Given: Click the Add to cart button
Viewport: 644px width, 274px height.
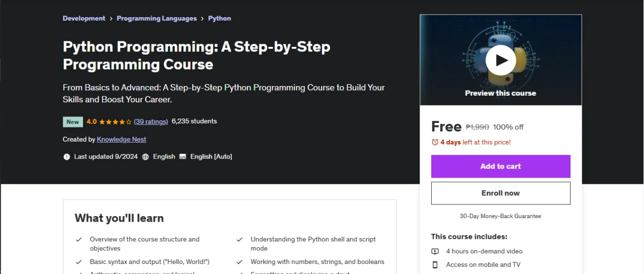Looking at the screenshot, I should 501,166.
